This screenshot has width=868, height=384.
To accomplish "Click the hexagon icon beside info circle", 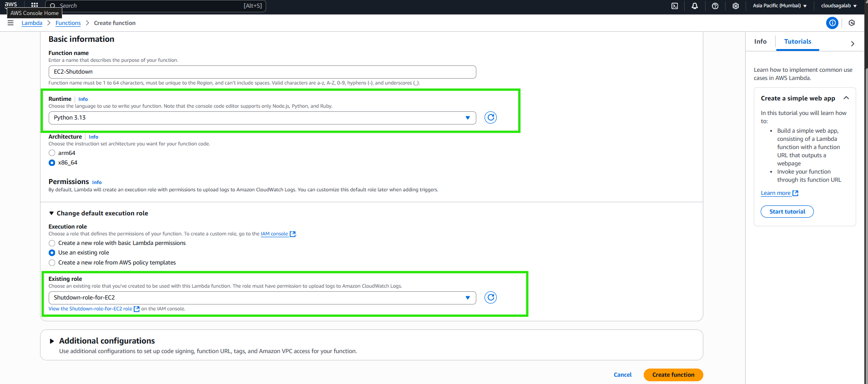I will point(852,23).
